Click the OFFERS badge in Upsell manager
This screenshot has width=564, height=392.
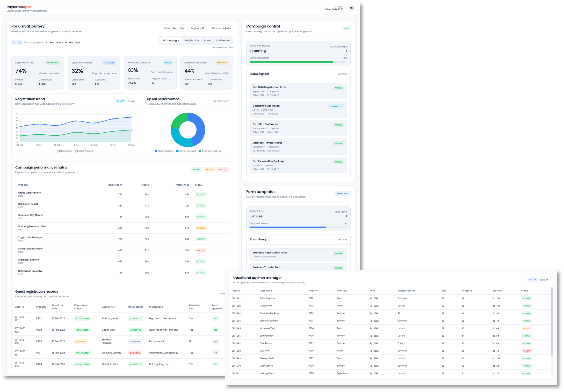(x=533, y=280)
